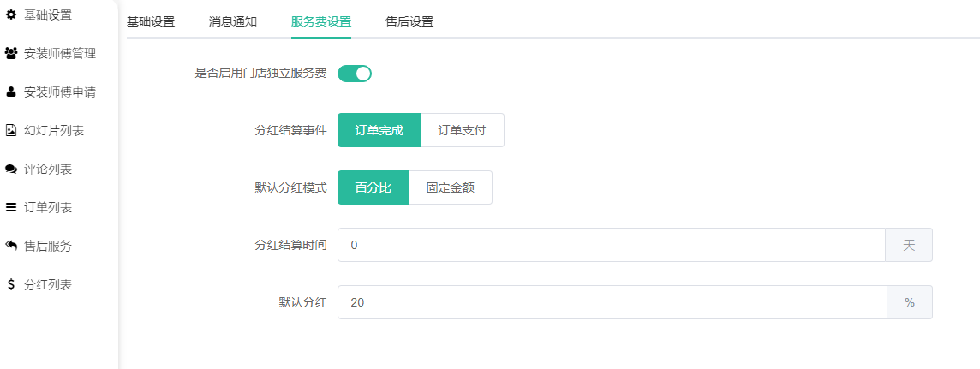
Task: Click the person icon for 安装师傅申请
Action: tap(11, 92)
